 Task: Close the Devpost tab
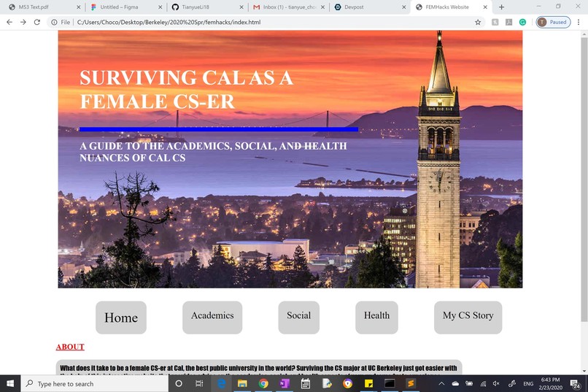tap(404, 7)
